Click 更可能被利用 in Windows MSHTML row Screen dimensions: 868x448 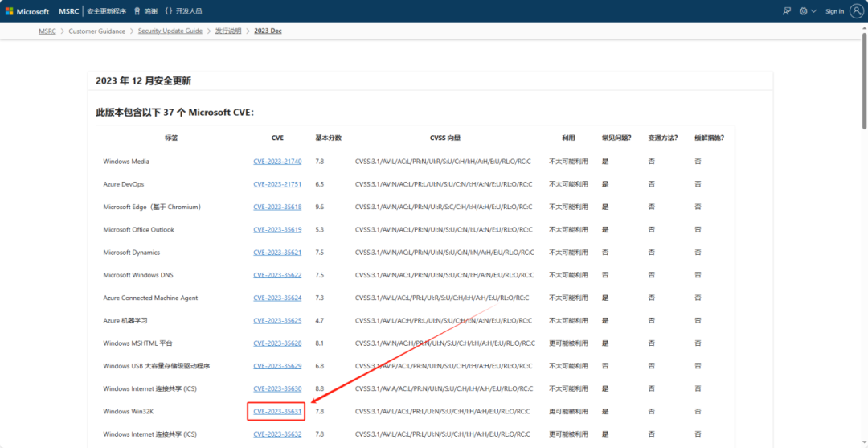pyautogui.click(x=568, y=343)
